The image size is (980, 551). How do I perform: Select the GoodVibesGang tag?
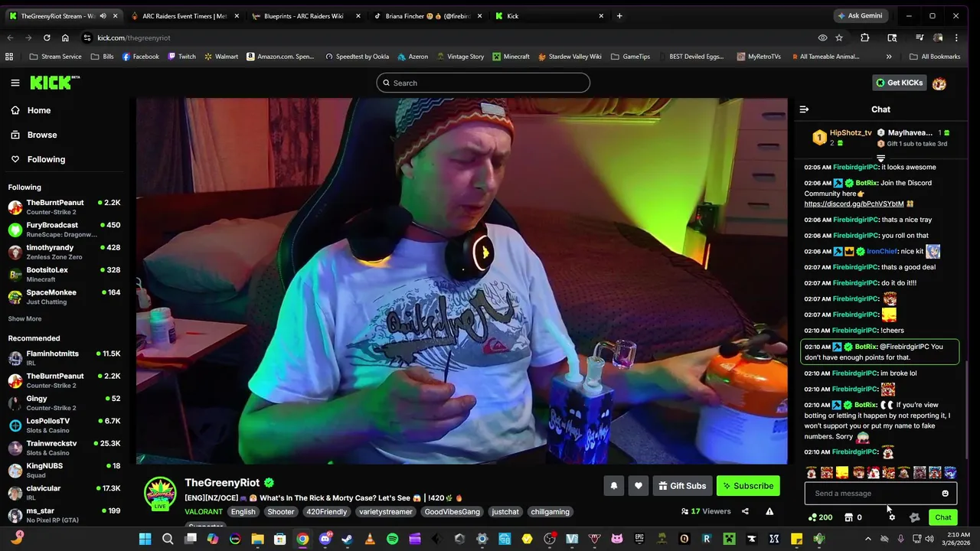[452, 512]
